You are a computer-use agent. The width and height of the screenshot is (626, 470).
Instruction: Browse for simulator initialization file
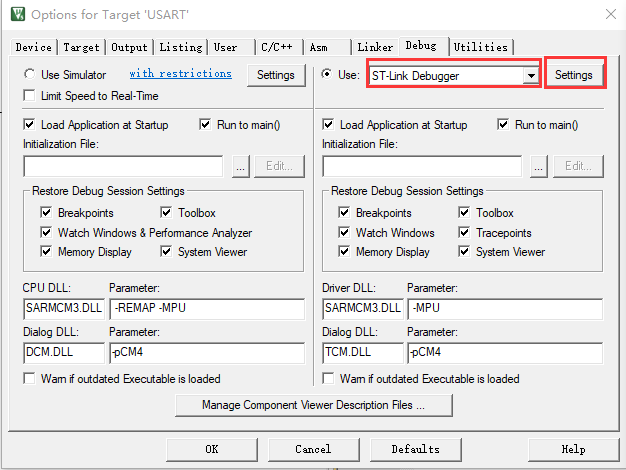click(x=240, y=166)
